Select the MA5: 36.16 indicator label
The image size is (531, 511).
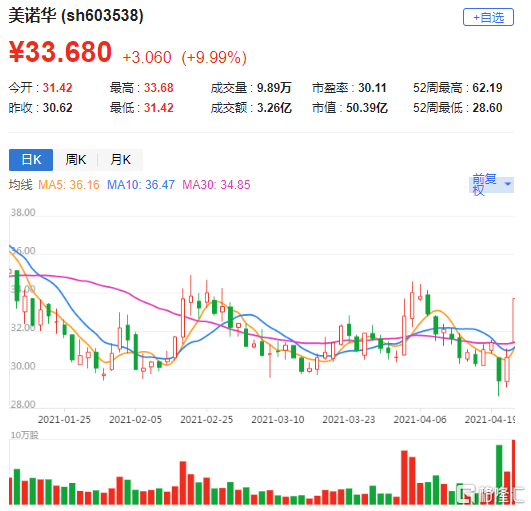[x=69, y=185]
